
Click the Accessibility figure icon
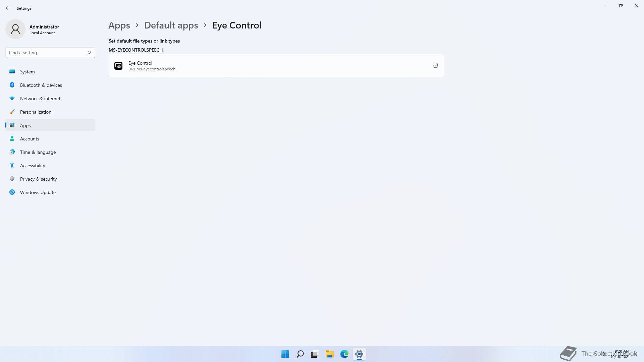pos(12,165)
